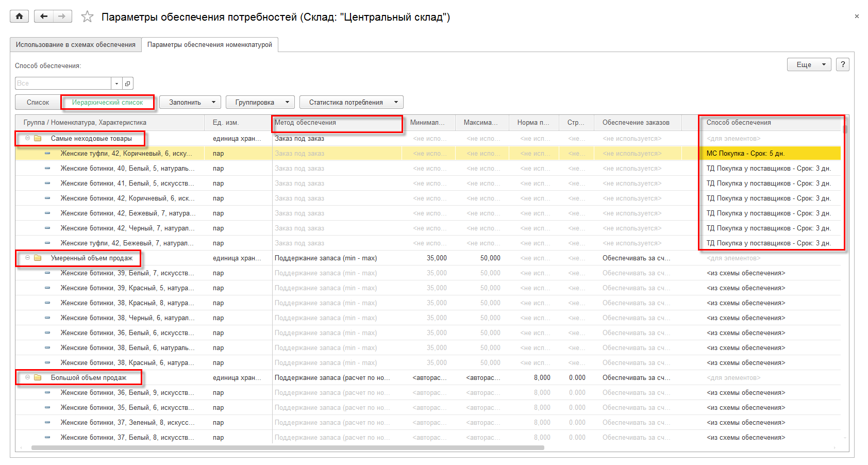Open the Еще menu button

(808, 64)
